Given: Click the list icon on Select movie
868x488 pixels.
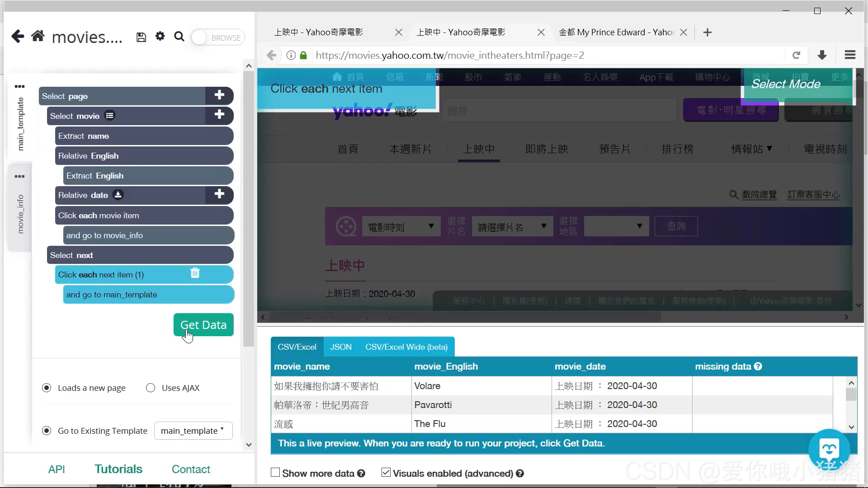Looking at the screenshot, I should click(110, 116).
